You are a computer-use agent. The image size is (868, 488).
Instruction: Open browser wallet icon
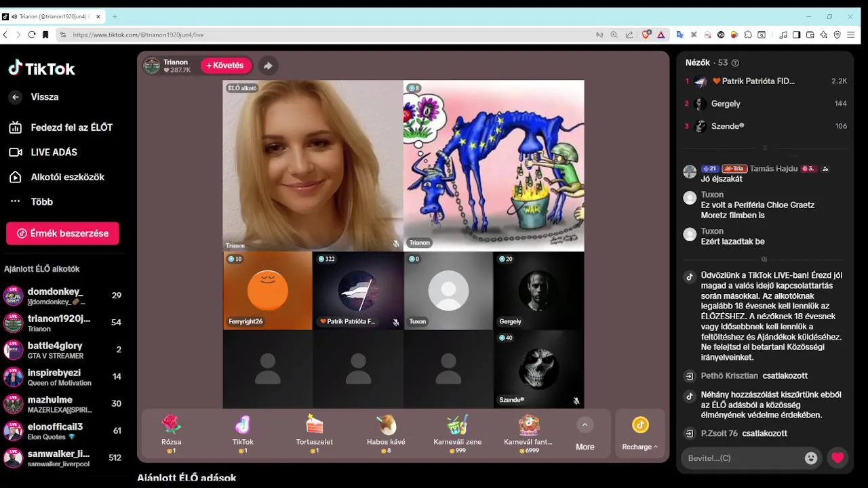[x=810, y=35]
